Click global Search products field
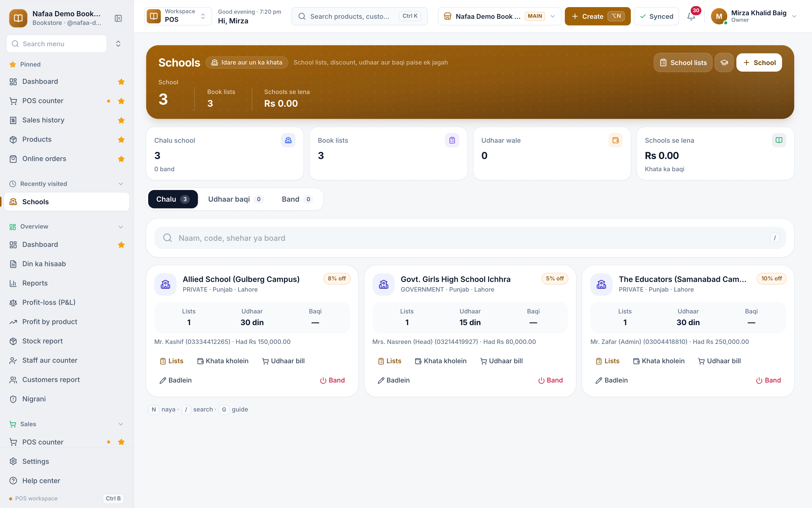Viewport: 812px width, 508px height. pyautogui.click(x=359, y=16)
